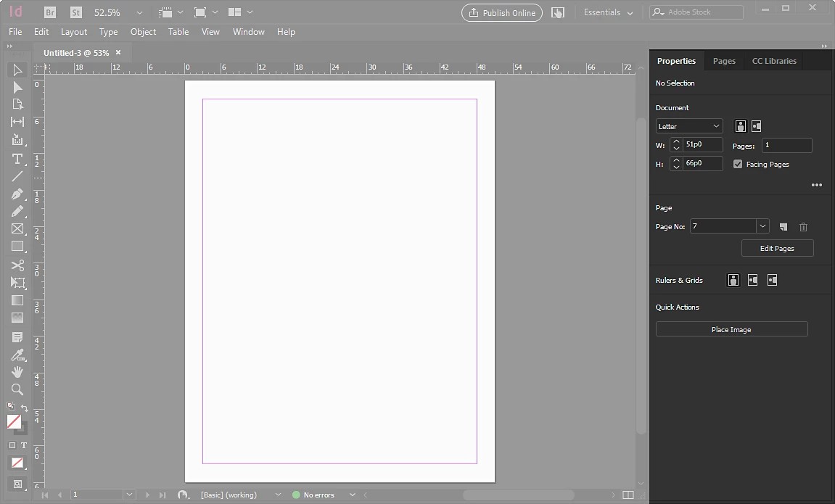Toggle formatting affects text T button
The image size is (835, 504).
(x=23, y=445)
